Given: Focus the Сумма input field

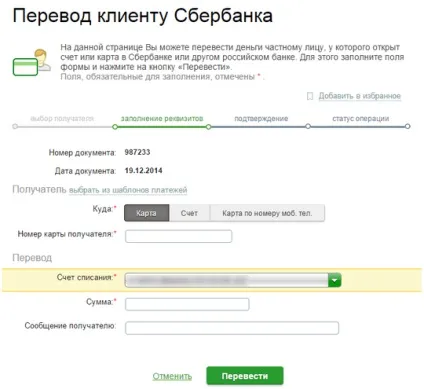Looking at the screenshot, I should tap(187, 304).
